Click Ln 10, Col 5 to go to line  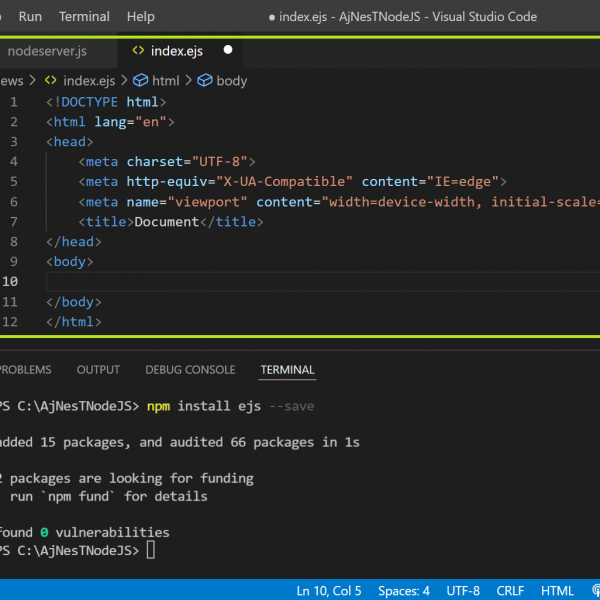pyautogui.click(x=329, y=591)
